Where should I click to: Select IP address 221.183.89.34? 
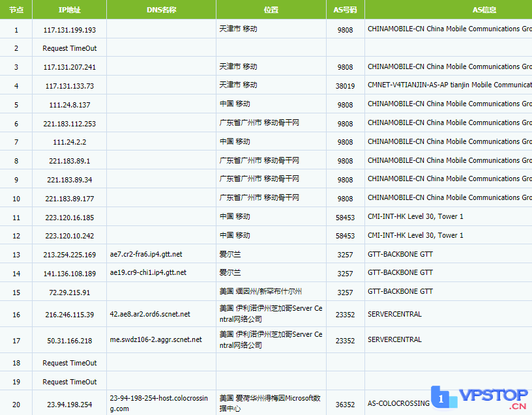tap(70, 180)
